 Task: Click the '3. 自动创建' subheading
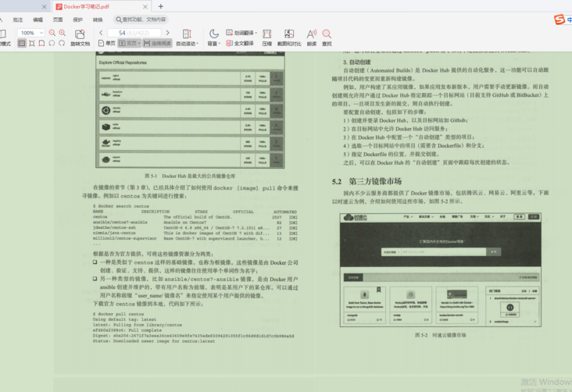tap(356, 62)
